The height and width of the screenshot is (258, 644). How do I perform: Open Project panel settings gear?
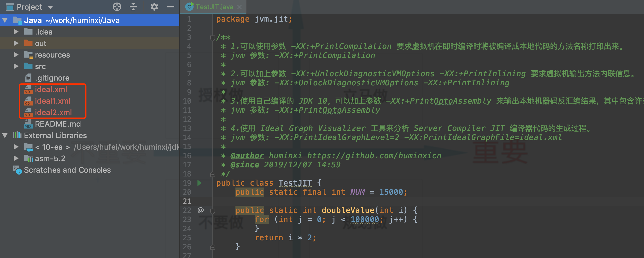click(x=154, y=7)
